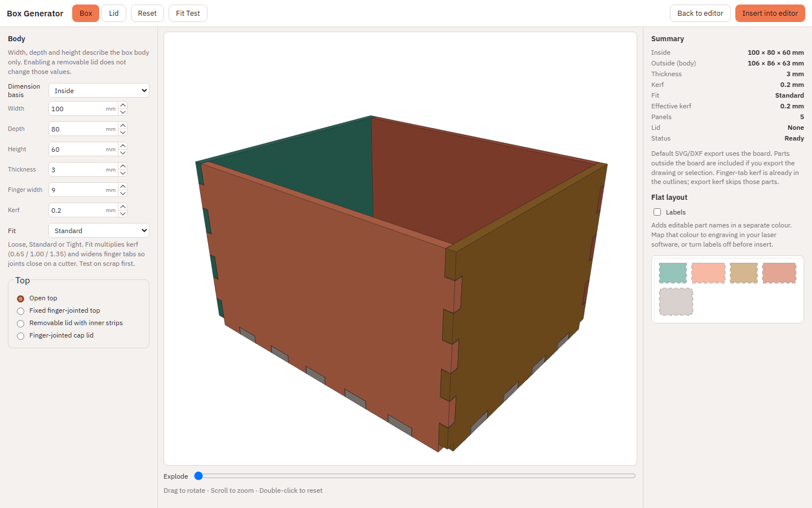Click in the Finger width input field
The width and height of the screenshot is (812, 508).
click(x=83, y=190)
